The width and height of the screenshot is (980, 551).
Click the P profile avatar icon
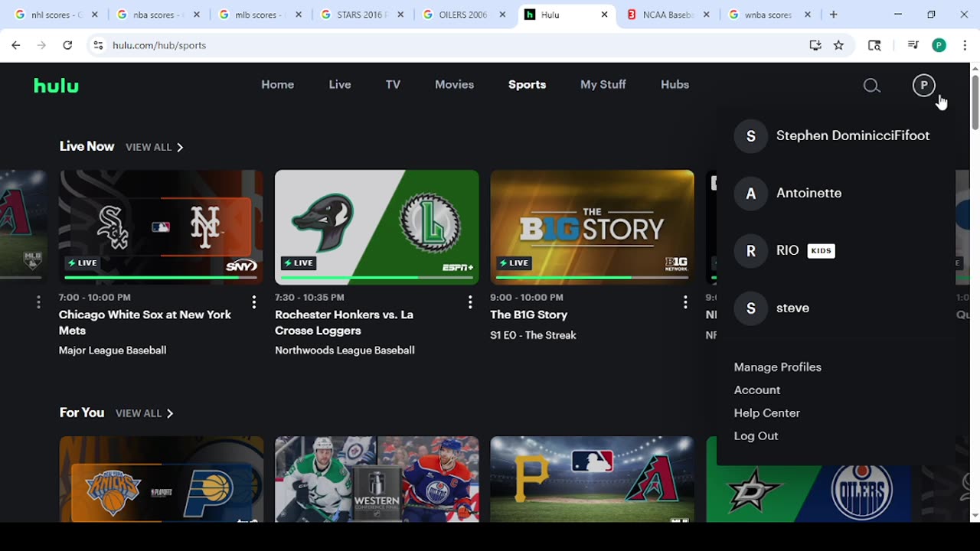tap(924, 86)
